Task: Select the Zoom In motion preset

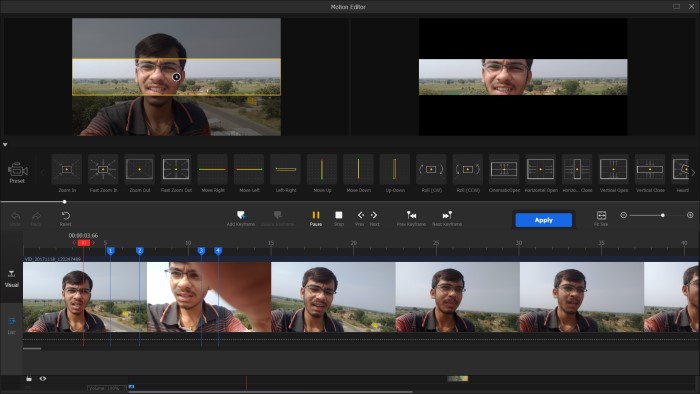Action: (x=67, y=170)
